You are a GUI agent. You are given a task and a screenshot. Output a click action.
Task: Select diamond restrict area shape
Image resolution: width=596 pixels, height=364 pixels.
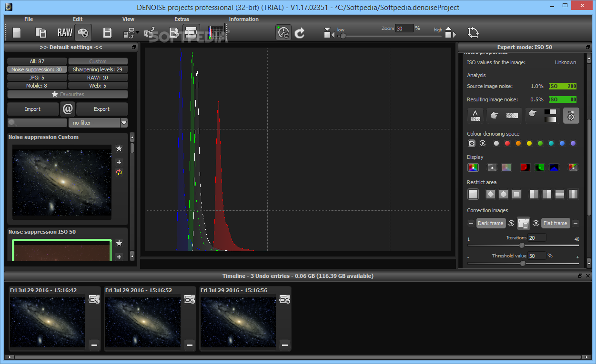point(490,194)
